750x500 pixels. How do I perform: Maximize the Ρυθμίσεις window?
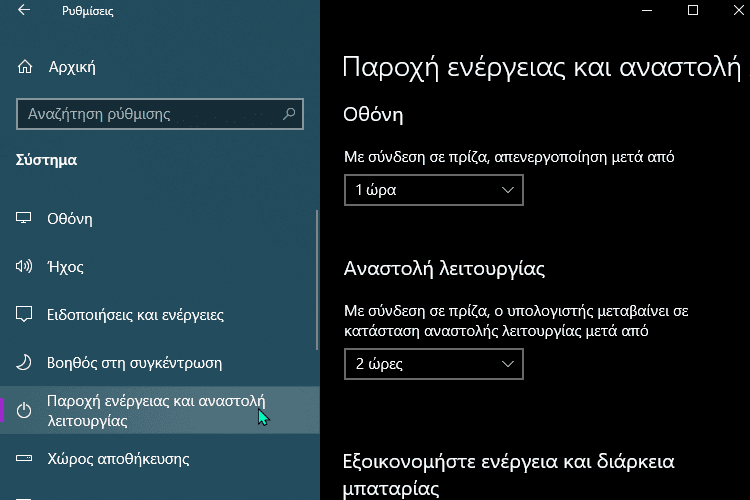(x=693, y=10)
